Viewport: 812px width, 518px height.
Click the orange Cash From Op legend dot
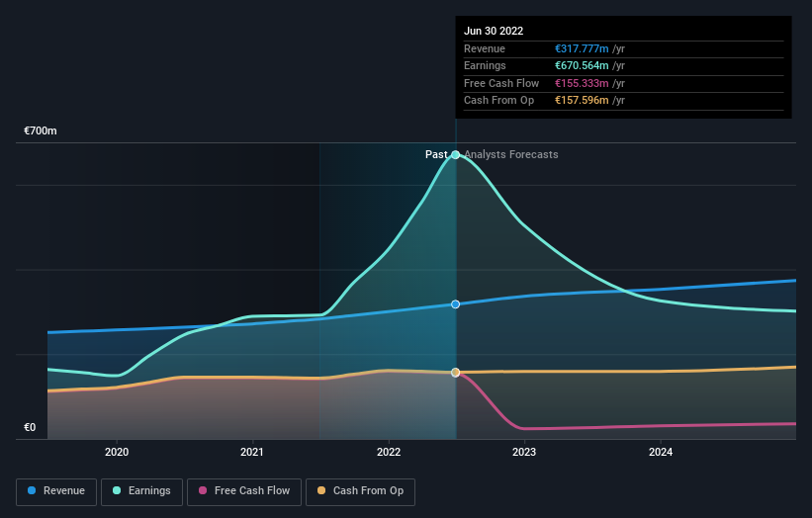coord(321,490)
